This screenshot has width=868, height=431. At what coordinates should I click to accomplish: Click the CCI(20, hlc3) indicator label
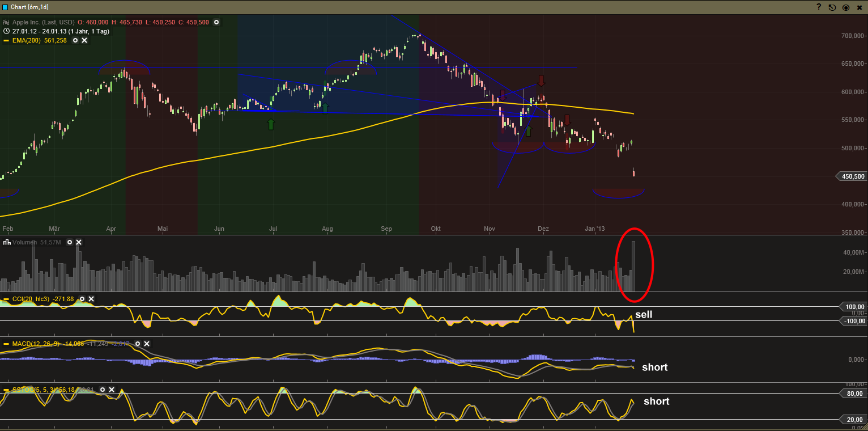[x=31, y=299]
